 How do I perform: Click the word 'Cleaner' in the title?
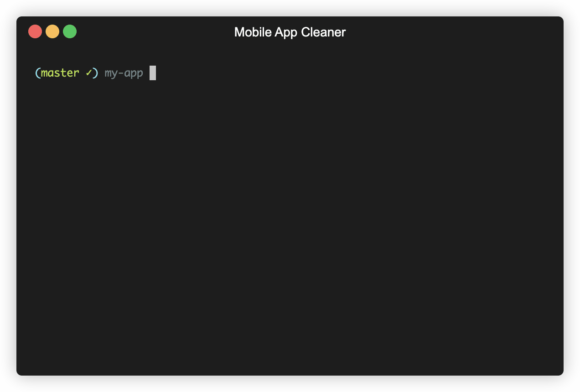tap(324, 32)
